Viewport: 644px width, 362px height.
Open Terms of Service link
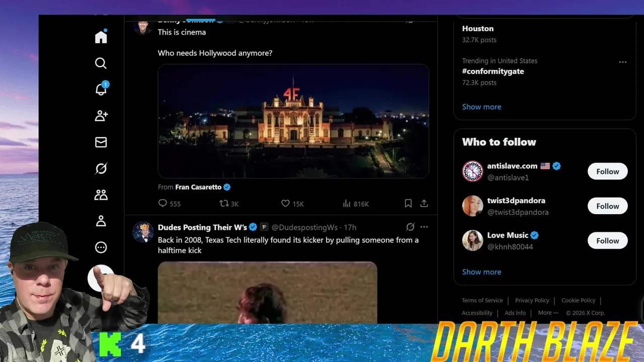pyautogui.click(x=482, y=300)
